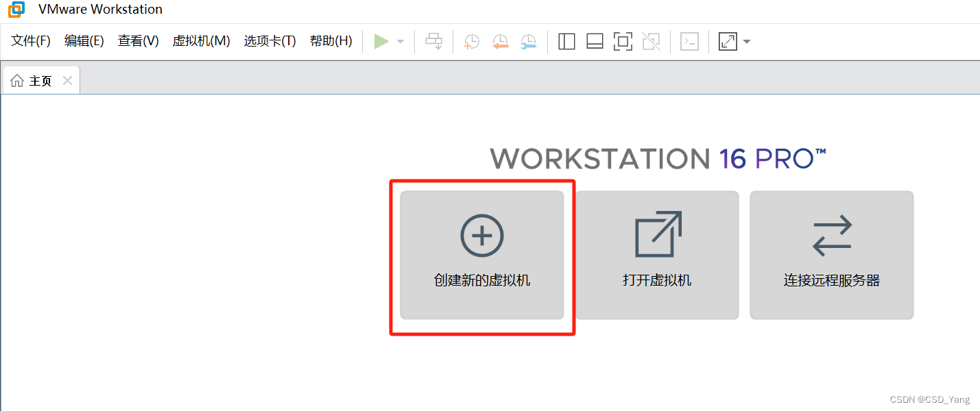Enter full screen mode icon
Screen dimensions: 980x411
pos(623,42)
